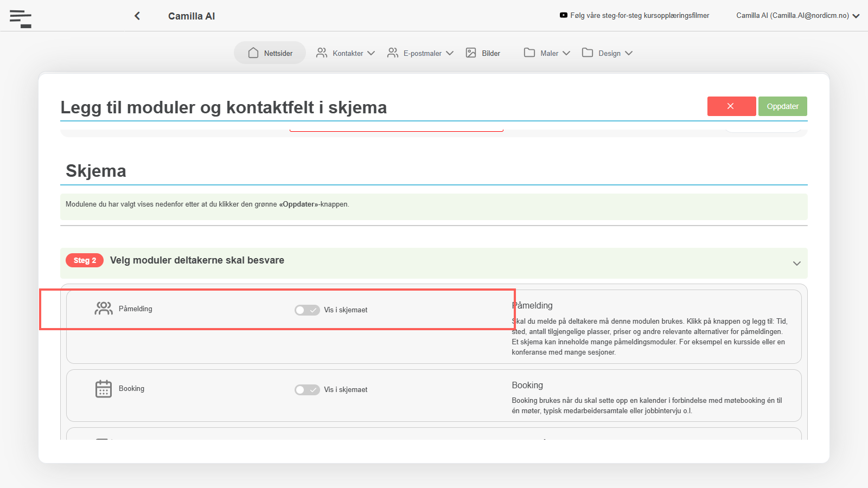Click the Nettsider home icon
Screen dimensions: 868x488
coord(253,53)
